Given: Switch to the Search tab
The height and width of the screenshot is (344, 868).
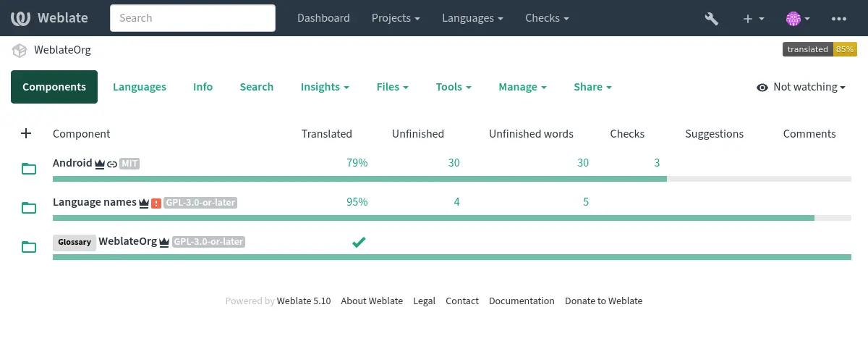Looking at the screenshot, I should (x=257, y=87).
